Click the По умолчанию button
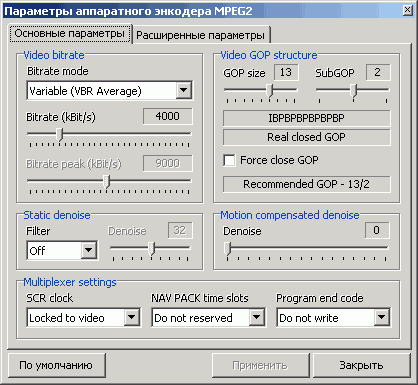This screenshot has height=385, width=418. (56, 366)
